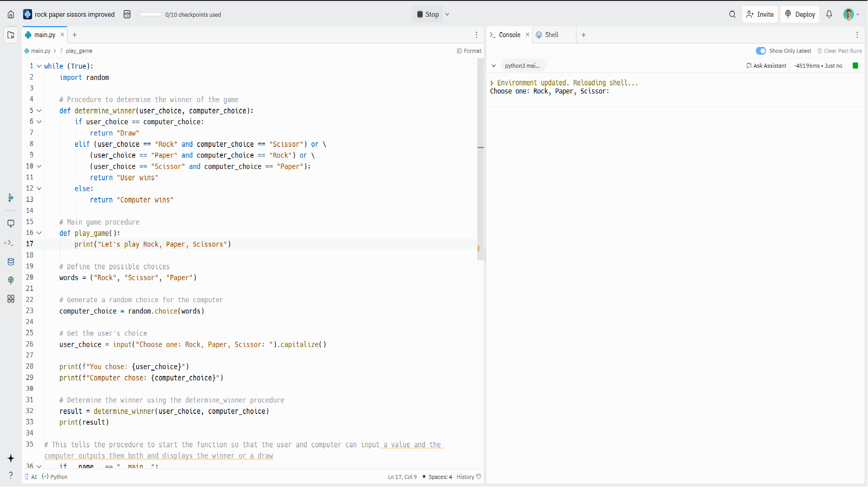Click the project notes icon beside title
868x488 pixels.
coord(127,14)
